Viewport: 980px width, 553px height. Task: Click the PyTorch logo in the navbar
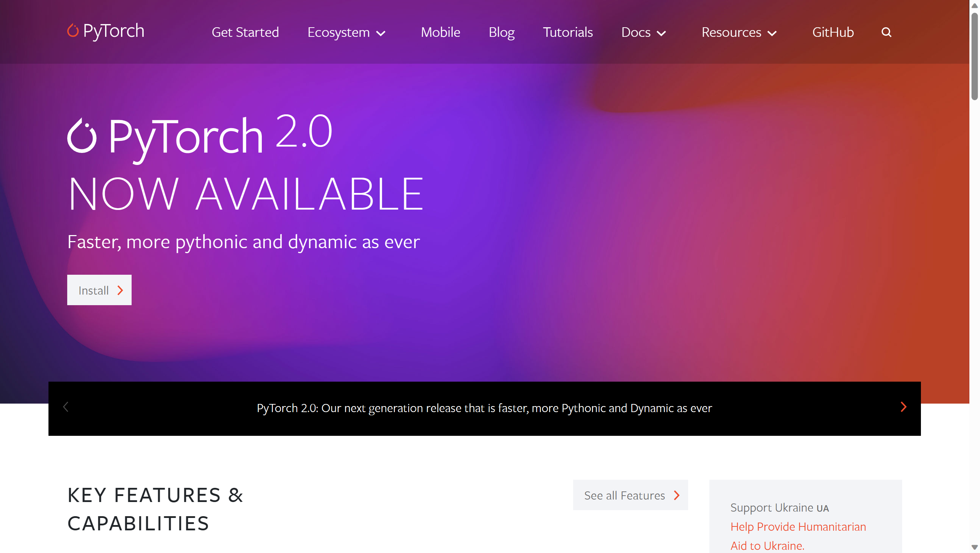tap(106, 31)
